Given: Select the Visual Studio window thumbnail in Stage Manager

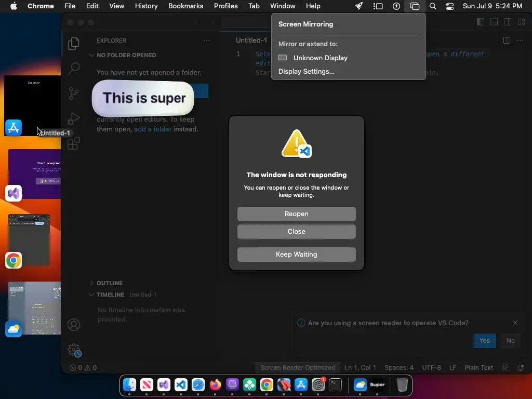Looking at the screenshot, I should pyautogui.click(x=35, y=174).
